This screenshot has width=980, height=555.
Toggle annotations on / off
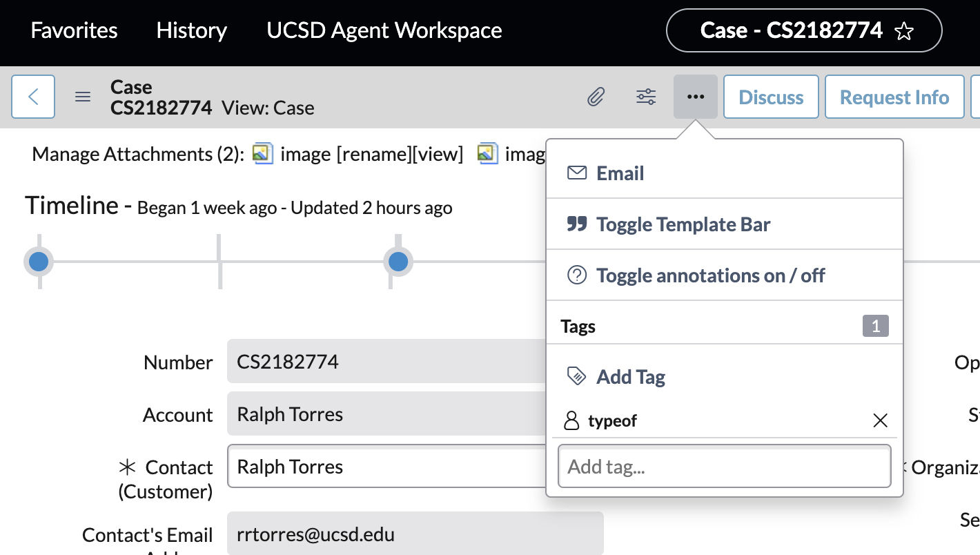[711, 275]
